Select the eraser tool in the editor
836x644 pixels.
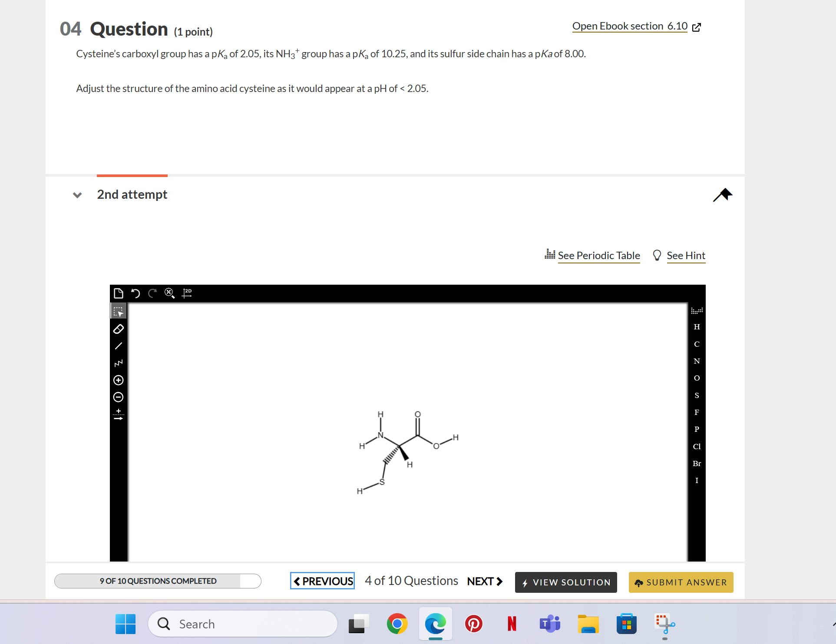(118, 329)
